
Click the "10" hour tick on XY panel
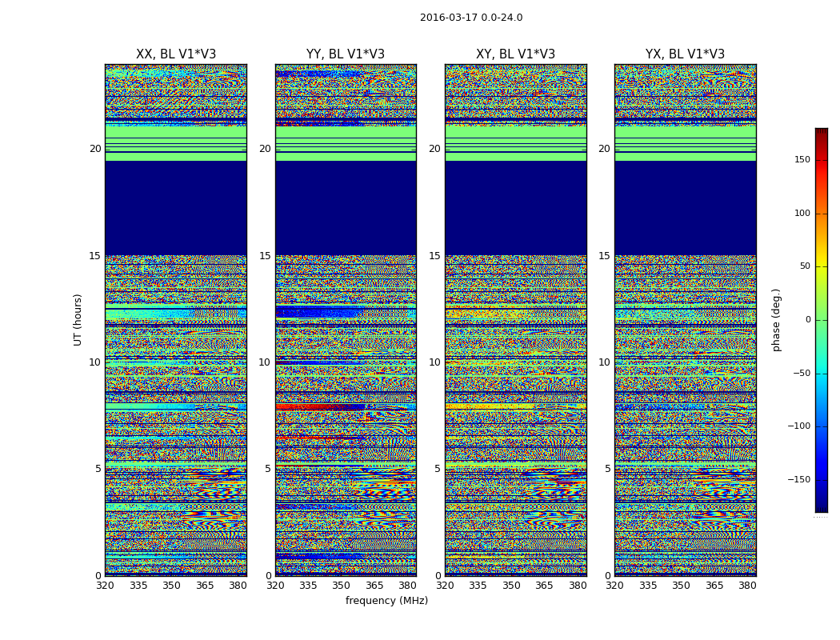pos(435,362)
